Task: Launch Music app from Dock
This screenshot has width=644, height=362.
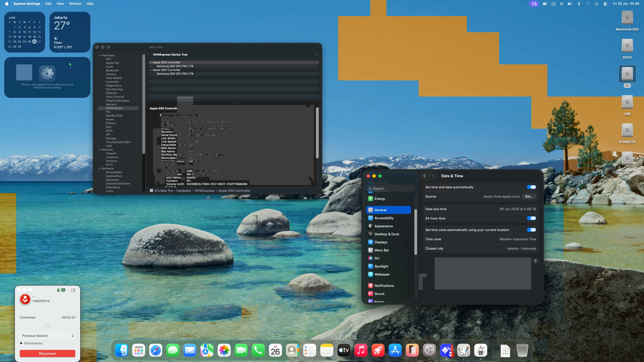Action: (361, 350)
